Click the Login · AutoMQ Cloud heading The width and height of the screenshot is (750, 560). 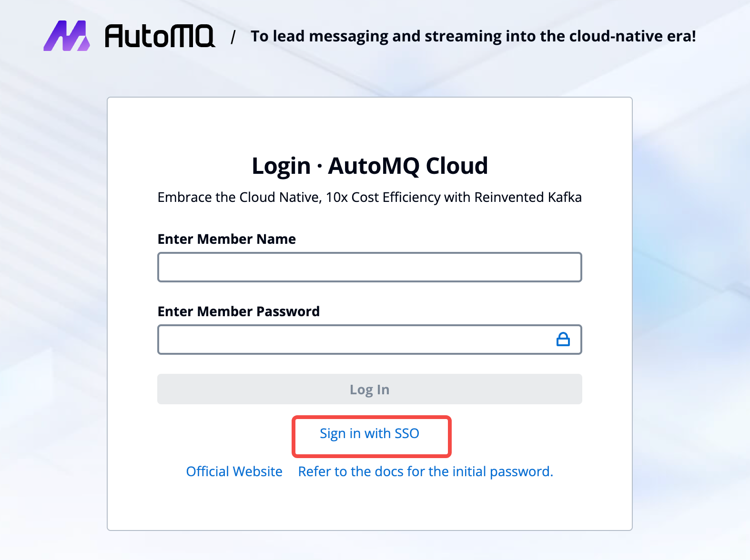370,166
